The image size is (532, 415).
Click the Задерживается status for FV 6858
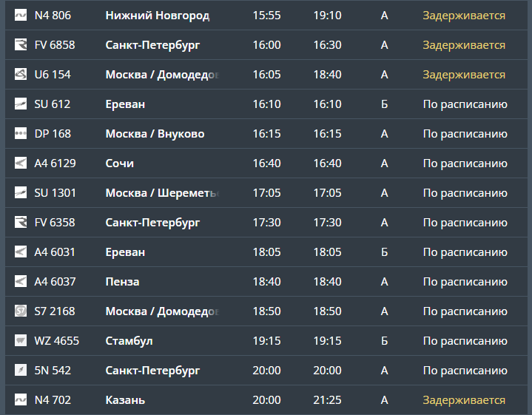coord(464,45)
